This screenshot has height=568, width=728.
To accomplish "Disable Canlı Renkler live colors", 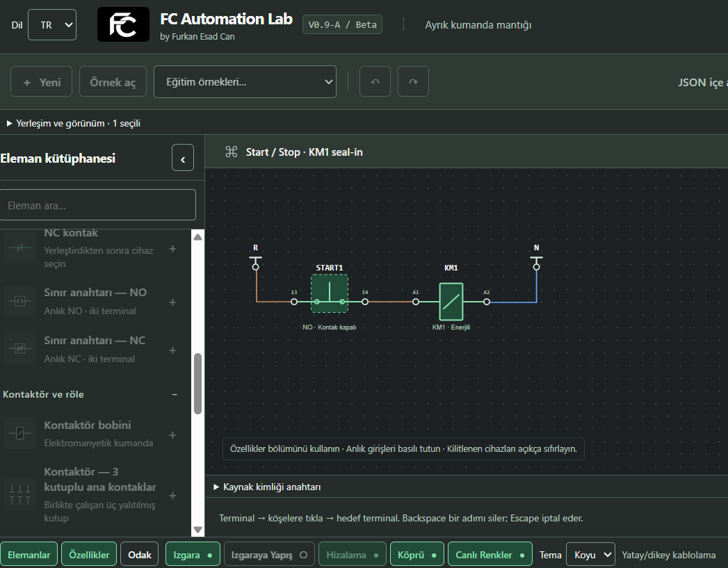I will (x=490, y=555).
